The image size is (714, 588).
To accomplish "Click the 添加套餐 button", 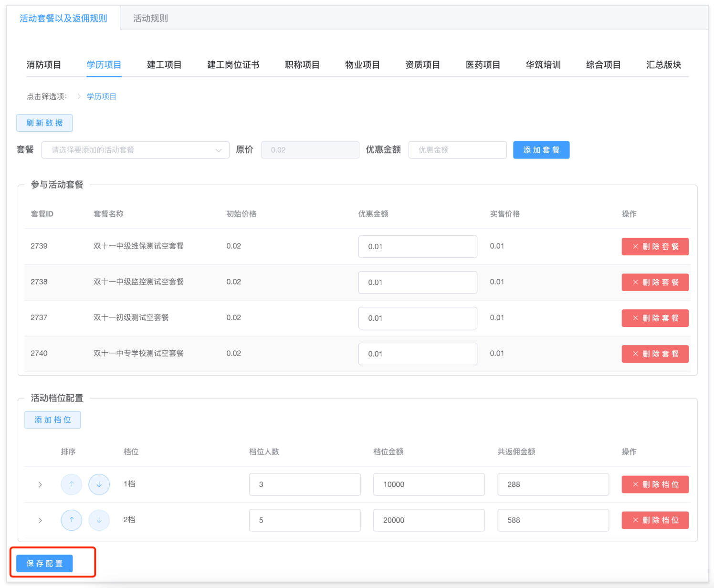I will (541, 150).
